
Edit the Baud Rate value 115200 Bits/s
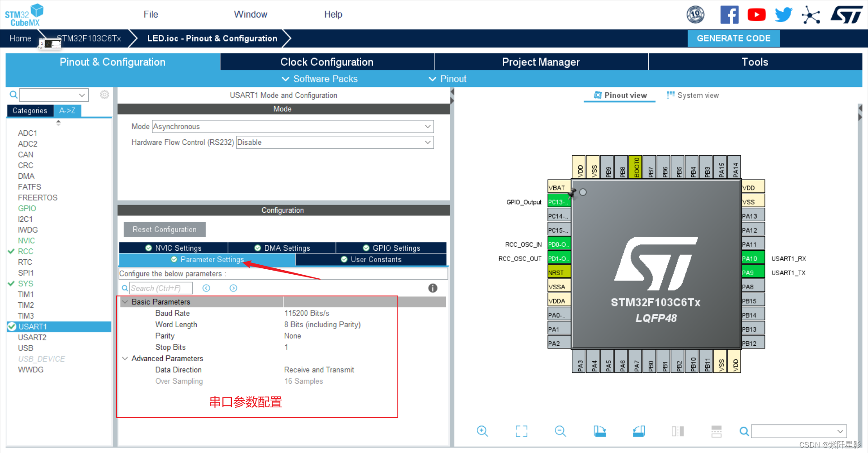click(307, 313)
